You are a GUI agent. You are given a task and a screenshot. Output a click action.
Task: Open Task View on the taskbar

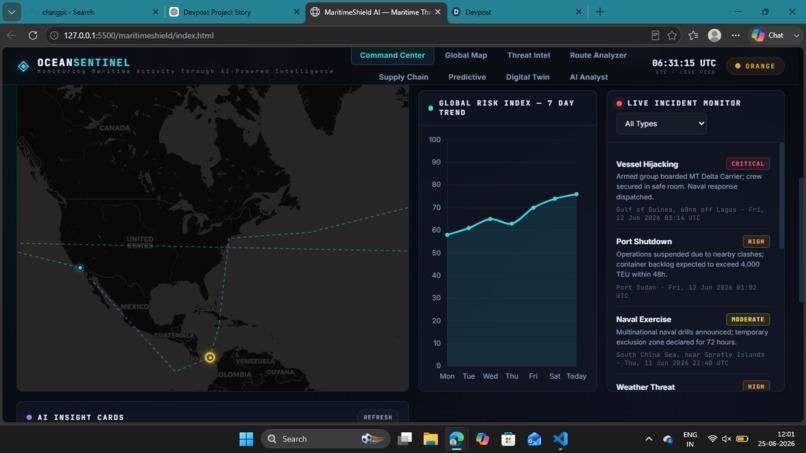(x=405, y=439)
